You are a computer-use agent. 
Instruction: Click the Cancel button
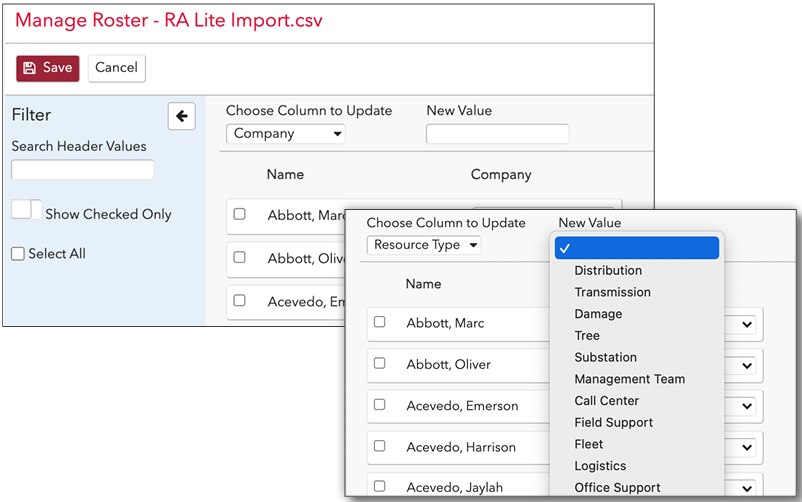coord(117,68)
